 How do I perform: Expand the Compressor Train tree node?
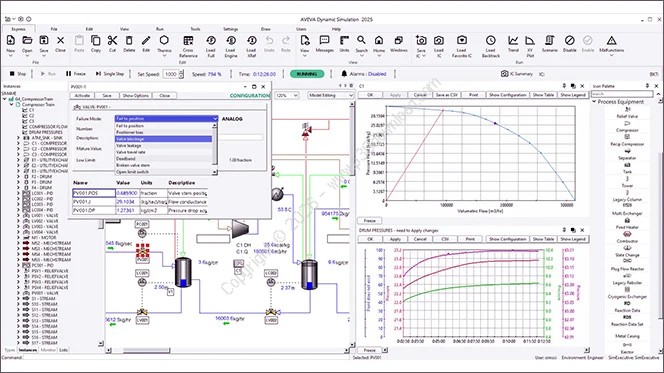click(x=12, y=104)
